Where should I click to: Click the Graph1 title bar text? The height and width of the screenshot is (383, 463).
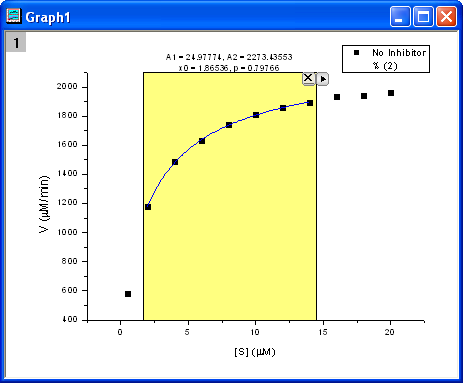pos(48,17)
